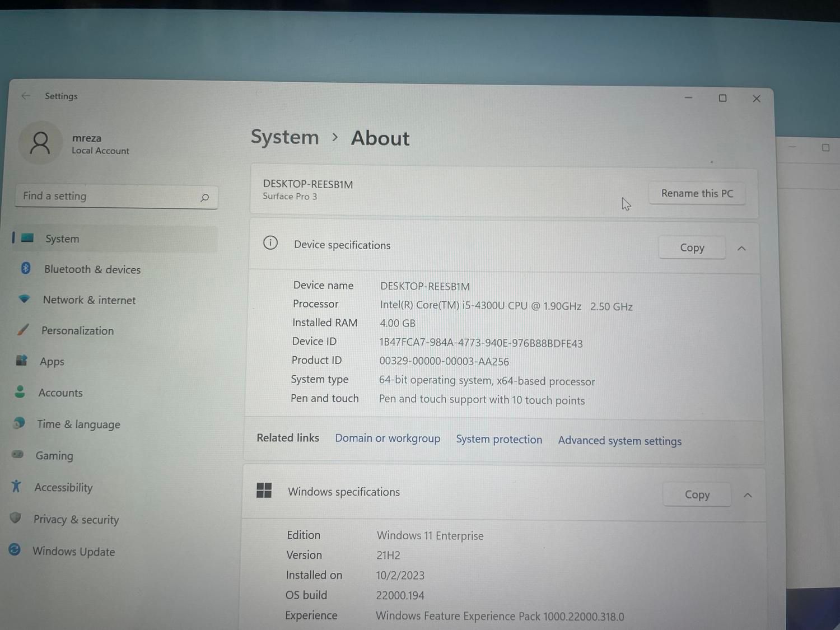
Task: Open Advanced system settings link
Action: 620,441
